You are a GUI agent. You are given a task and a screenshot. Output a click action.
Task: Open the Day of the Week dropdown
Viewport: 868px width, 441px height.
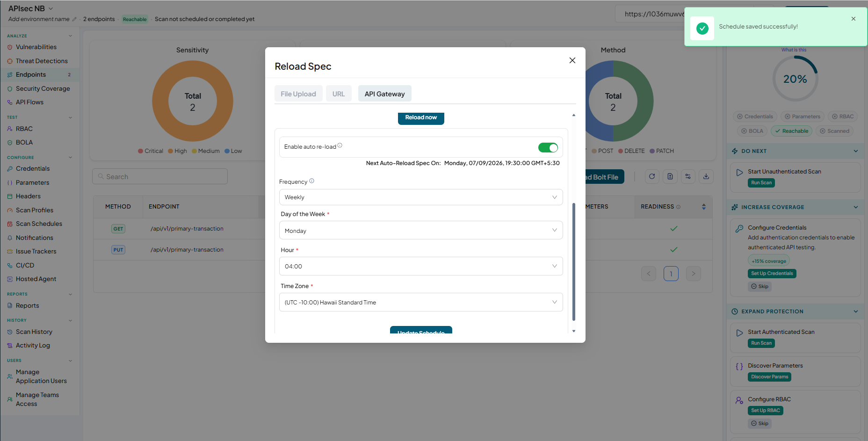pos(421,231)
